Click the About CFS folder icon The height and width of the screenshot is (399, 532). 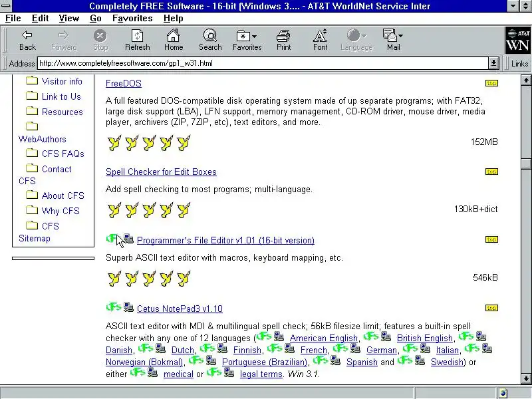pyautogui.click(x=32, y=195)
